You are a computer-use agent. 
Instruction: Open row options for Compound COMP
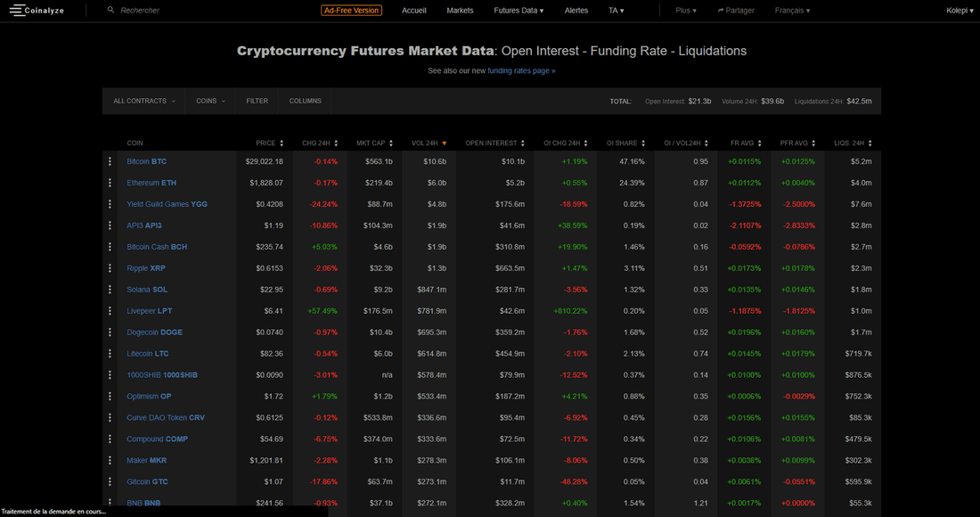(x=110, y=439)
